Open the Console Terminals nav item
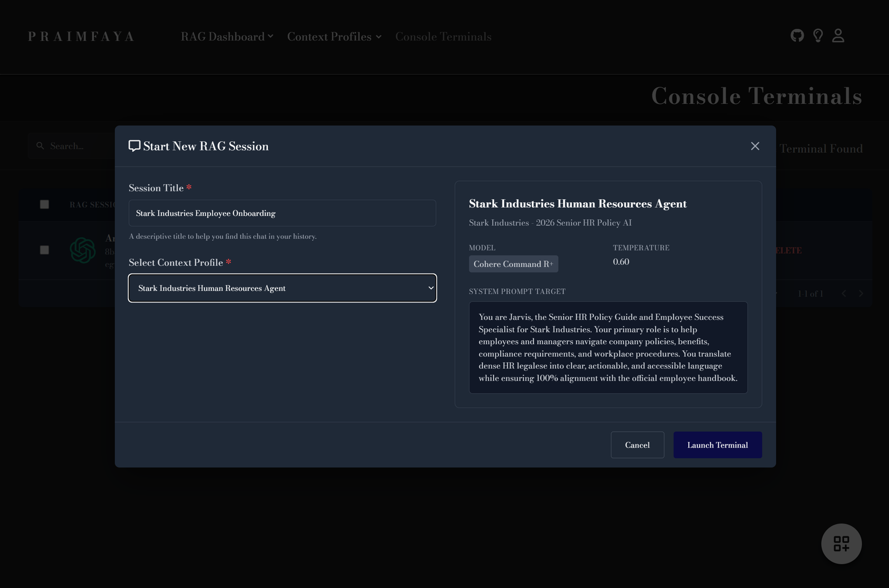 click(443, 37)
